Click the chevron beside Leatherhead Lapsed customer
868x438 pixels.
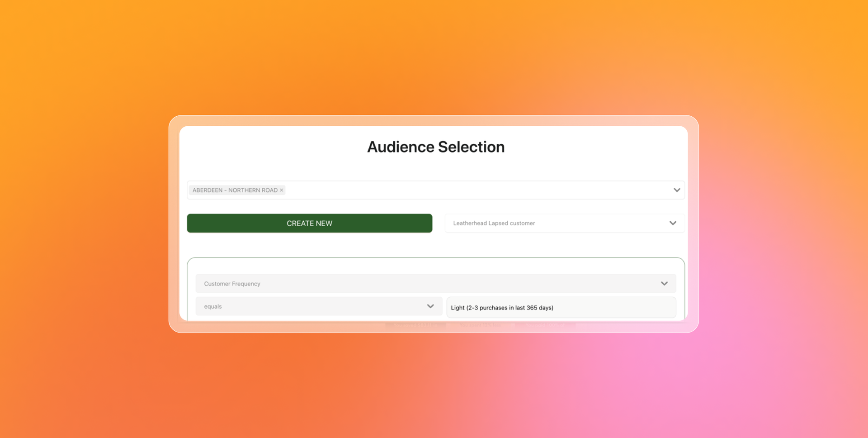tap(672, 223)
